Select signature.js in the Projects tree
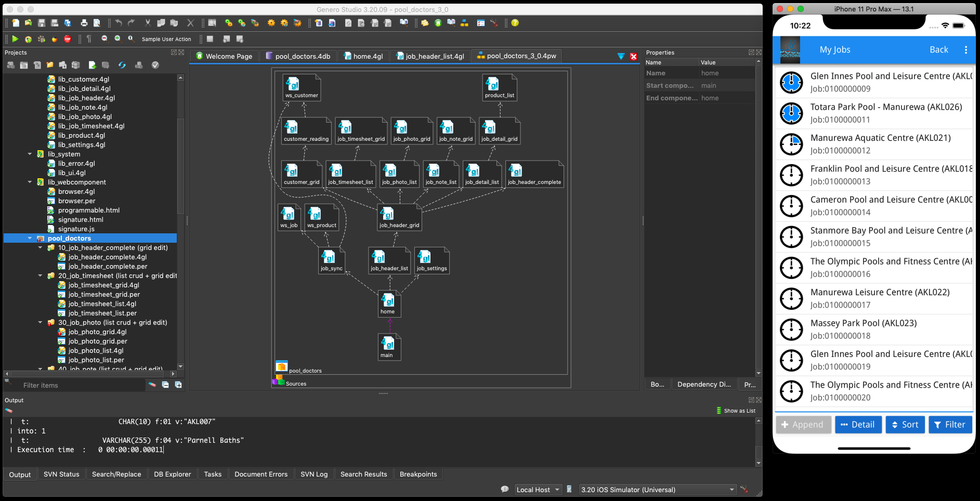Image resolution: width=980 pixels, height=501 pixels. [x=76, y=229]
